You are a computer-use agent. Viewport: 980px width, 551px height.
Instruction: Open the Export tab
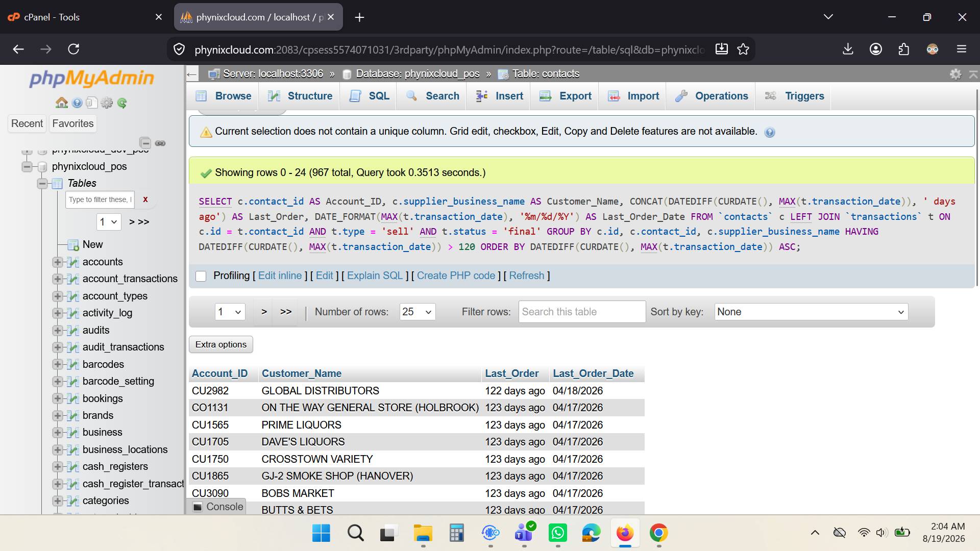(x=566, y=96)
